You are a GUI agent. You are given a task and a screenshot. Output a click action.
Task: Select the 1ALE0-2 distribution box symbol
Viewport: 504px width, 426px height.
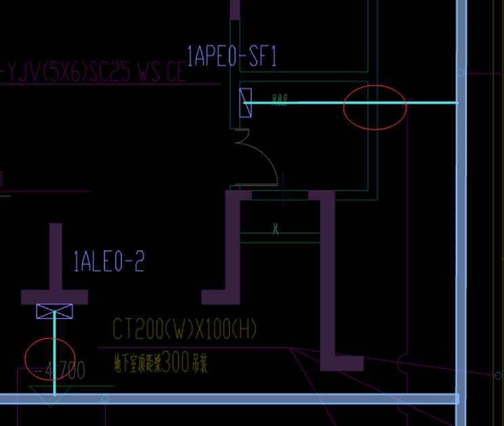point(54,311)
